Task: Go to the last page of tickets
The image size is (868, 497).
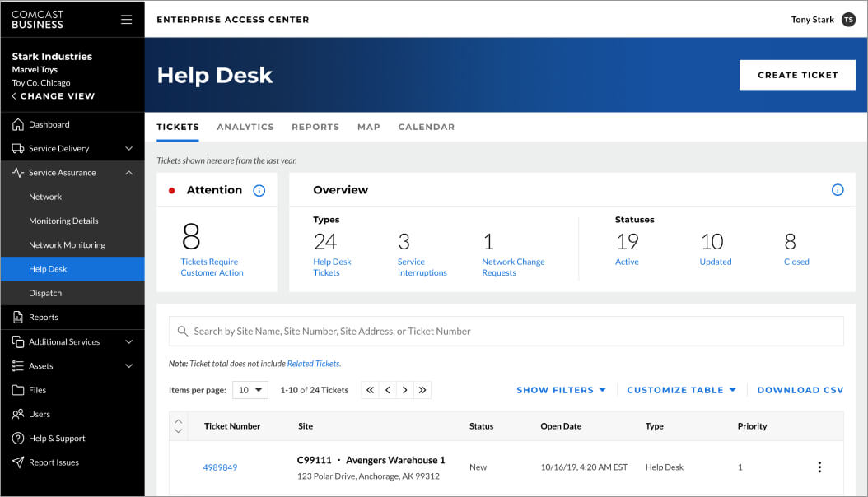Action: pos(422,390)
